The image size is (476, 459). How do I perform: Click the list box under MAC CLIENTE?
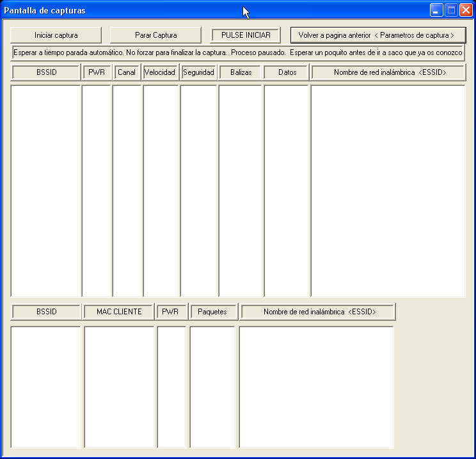coord(119,387)
